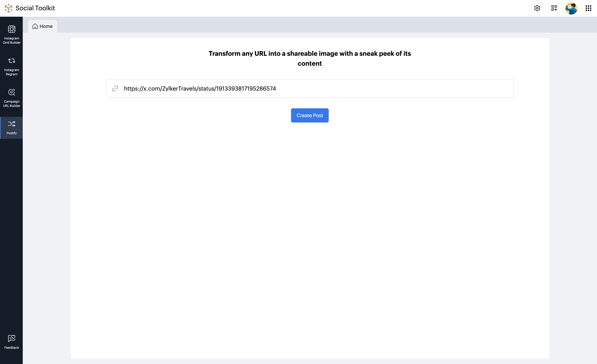Open the Feedback panel
The height and width of the screenshot is (364, 597).
11,342
